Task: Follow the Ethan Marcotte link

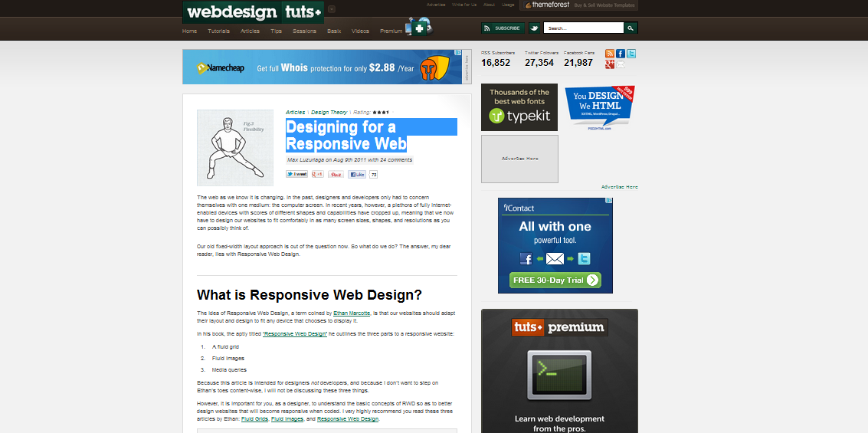Action: (353, 313)
